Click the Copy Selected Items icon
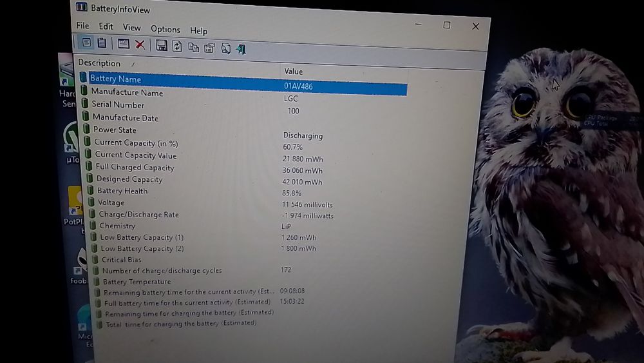This screenshot has height=363, width=644. (193, 47)
